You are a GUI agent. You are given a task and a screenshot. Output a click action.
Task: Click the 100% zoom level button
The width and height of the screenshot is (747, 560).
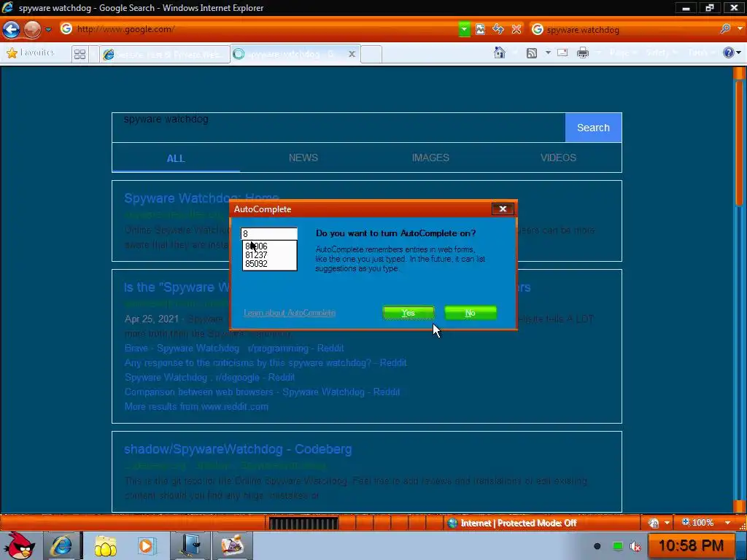click(698, 522)
